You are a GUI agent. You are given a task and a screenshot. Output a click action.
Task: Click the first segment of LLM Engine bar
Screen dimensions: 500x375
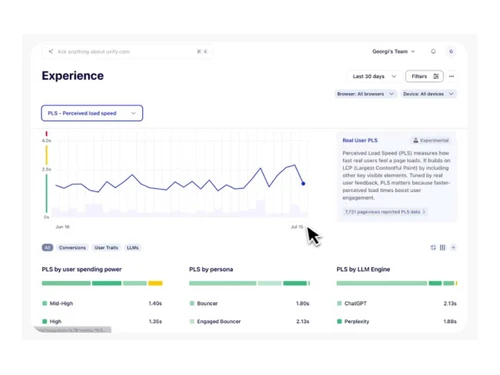(382, 283)
